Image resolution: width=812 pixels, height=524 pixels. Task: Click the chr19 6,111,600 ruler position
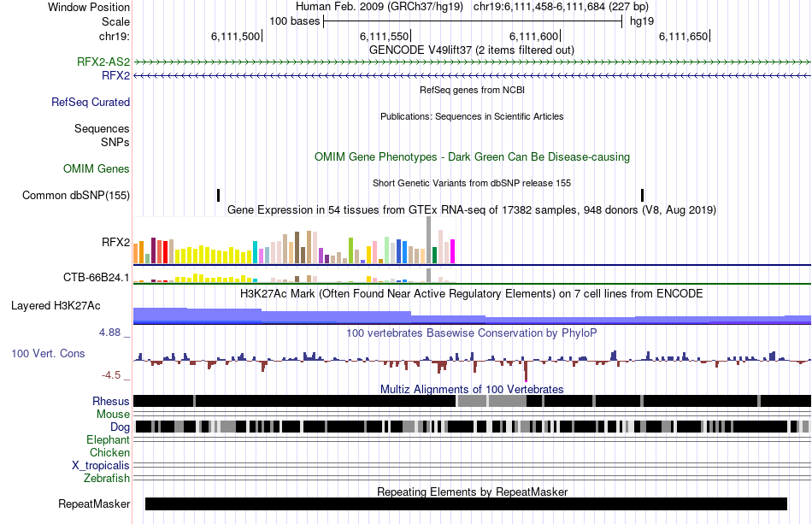pyautogui.click(x=534, y=36)
